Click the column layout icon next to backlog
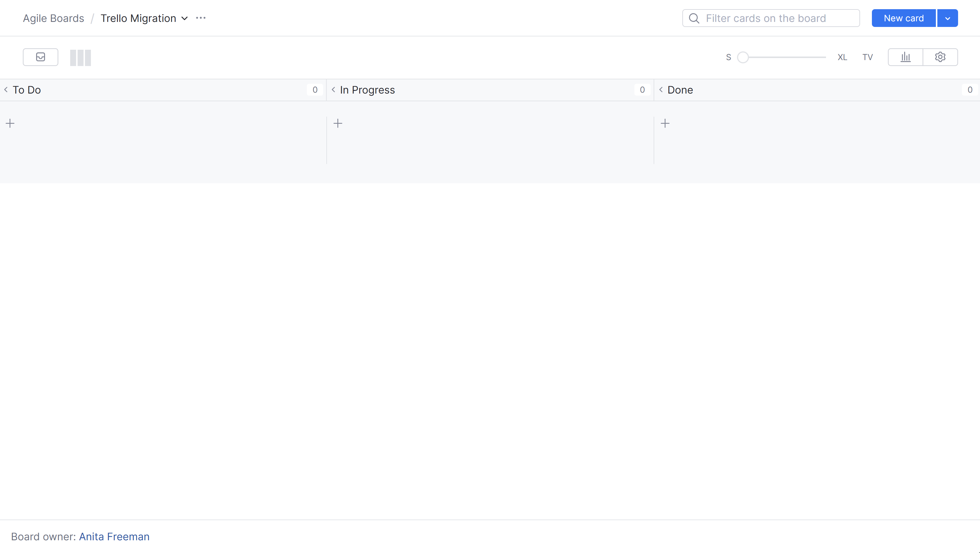 click(x=80, y=57)
